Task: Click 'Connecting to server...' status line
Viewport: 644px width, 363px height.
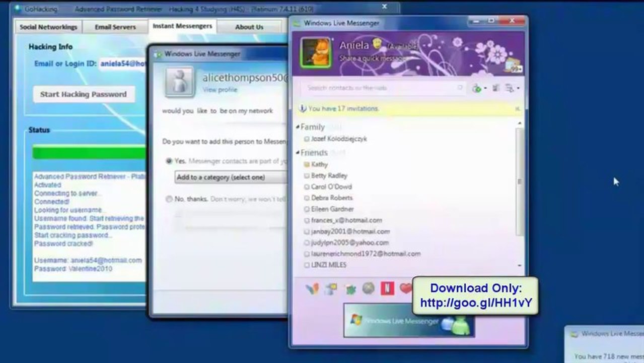Action: [68, 193]
